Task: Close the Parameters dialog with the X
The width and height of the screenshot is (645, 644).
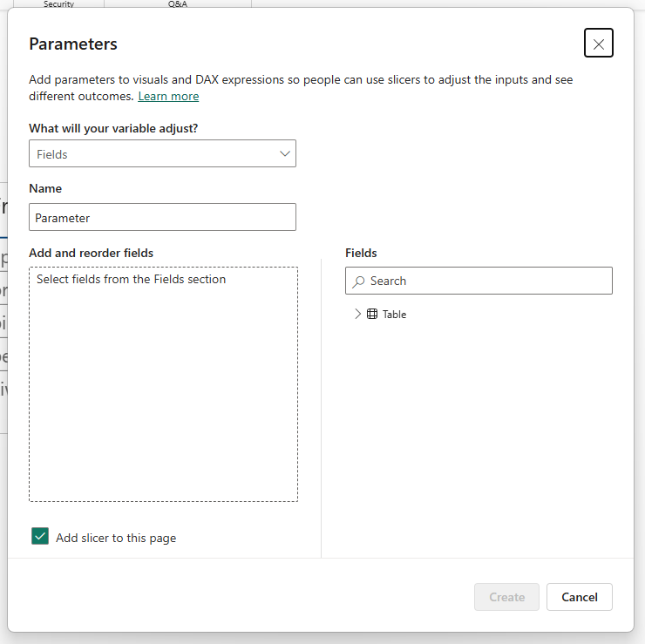Action: [x=598, y=43]
